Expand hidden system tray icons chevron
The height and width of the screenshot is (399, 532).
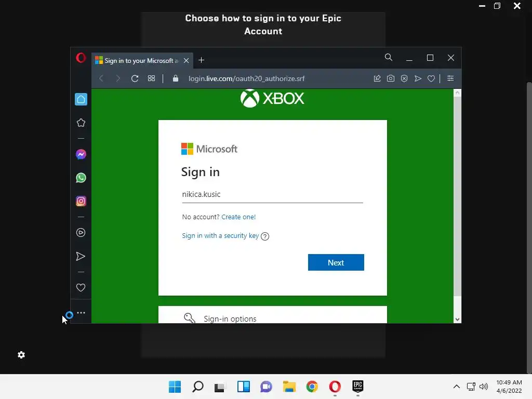[x=457, y=387]
